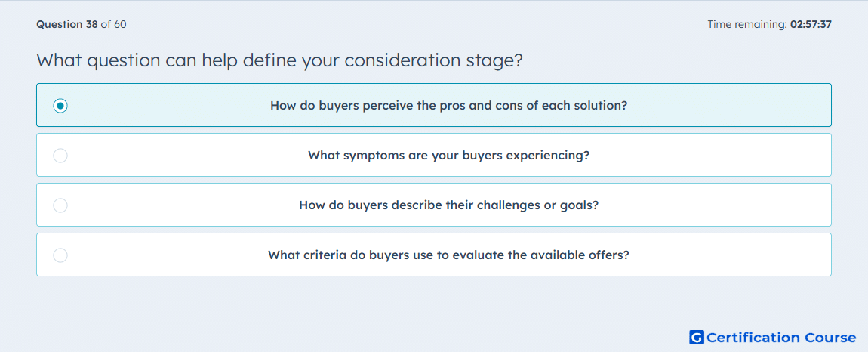The width and height of the screenshot is (868, 352).
Task: Click the 'Time remaining:' label
Action: pyautogui.click(x=747, y=25)
